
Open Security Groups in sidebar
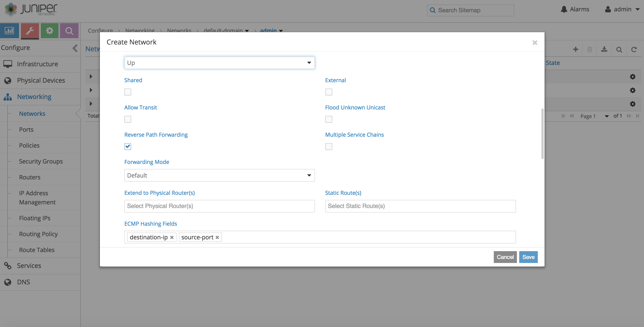coord(41,161)
